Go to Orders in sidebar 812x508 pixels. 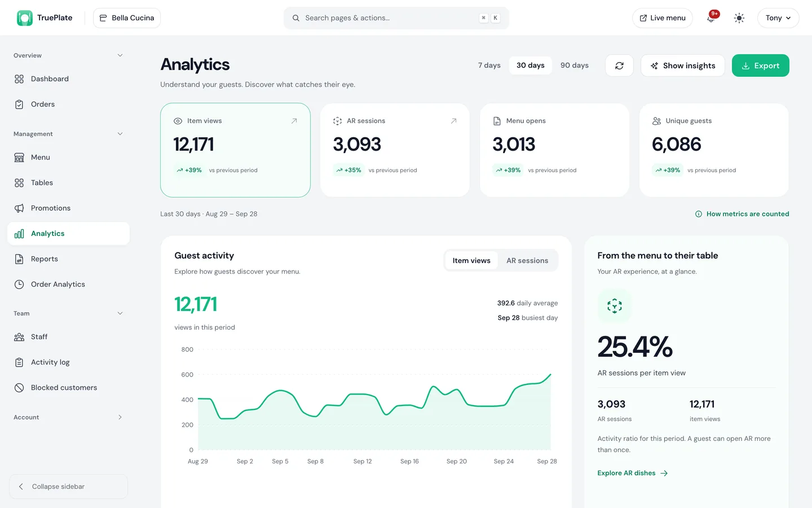point(68,104)
